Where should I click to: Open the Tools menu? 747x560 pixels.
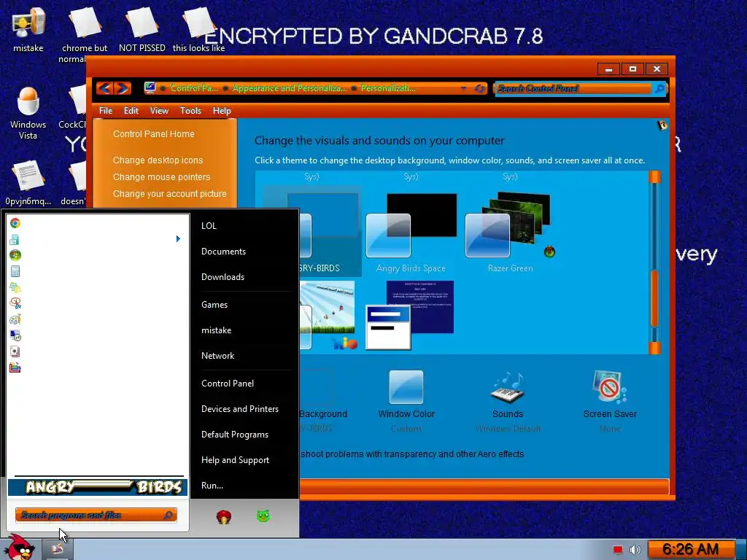(190, 111)
